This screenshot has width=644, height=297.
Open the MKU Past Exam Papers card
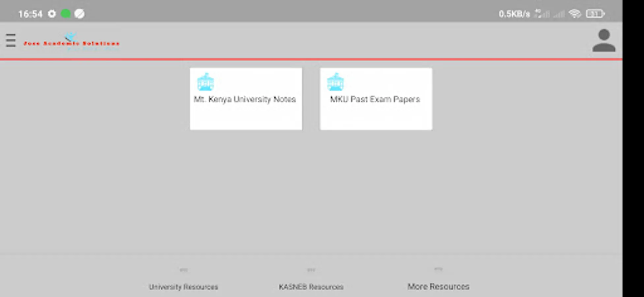coord(376,99)
